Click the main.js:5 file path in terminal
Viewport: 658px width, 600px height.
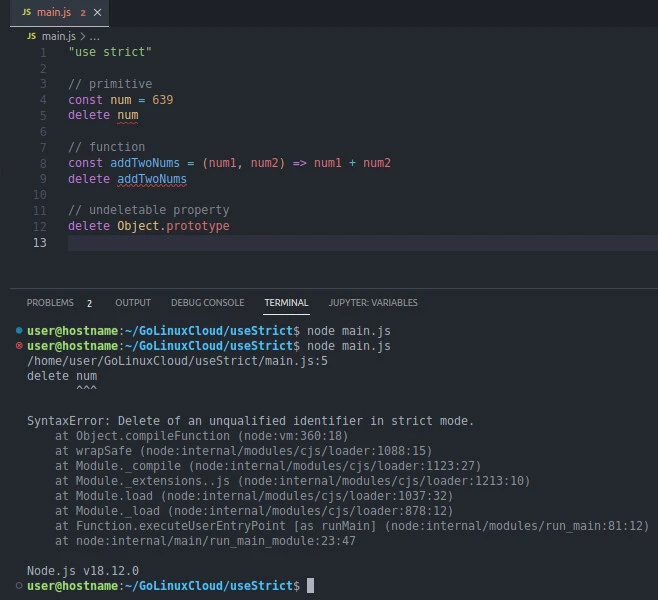point(178,361)
